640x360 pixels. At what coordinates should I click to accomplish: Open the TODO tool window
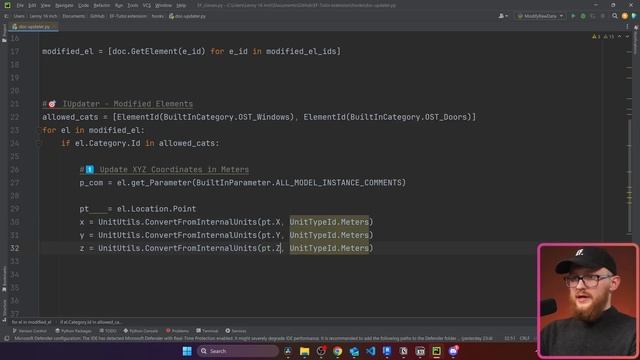[x=108, y=331]
